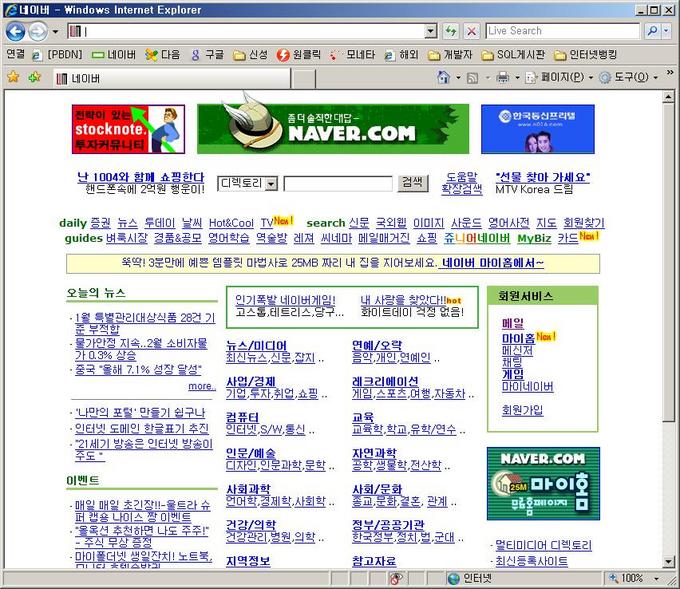The image size is (680, 589).
Task: Open the recent pages dropdown arrow
Action: 55,32
